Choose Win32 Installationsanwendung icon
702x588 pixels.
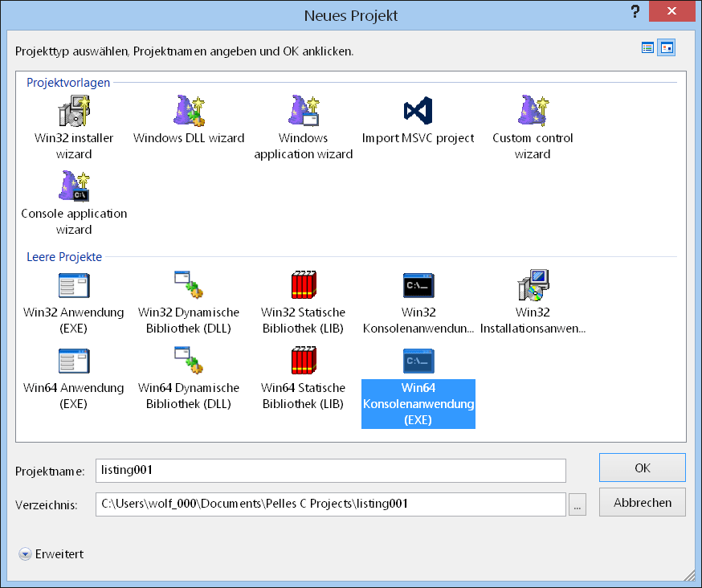[x=533, y=285]
